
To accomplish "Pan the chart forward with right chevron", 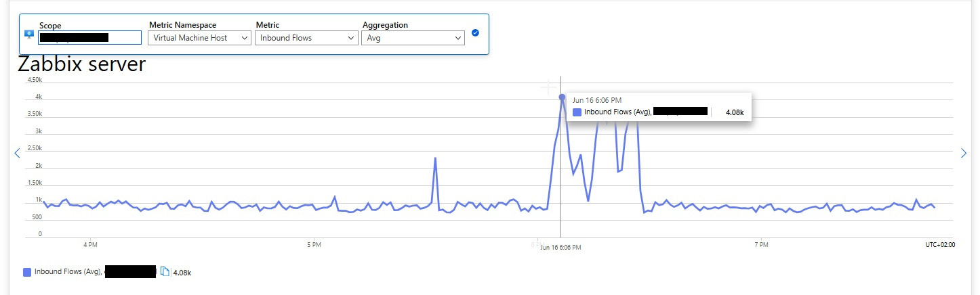I will click(x=964, y=154).
